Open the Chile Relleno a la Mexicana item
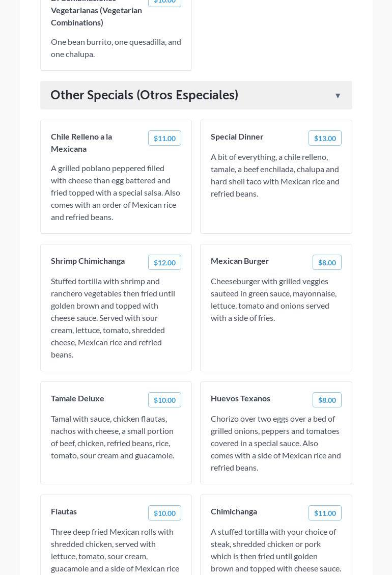This screenshot has width=392, height=575. (81, 143)
